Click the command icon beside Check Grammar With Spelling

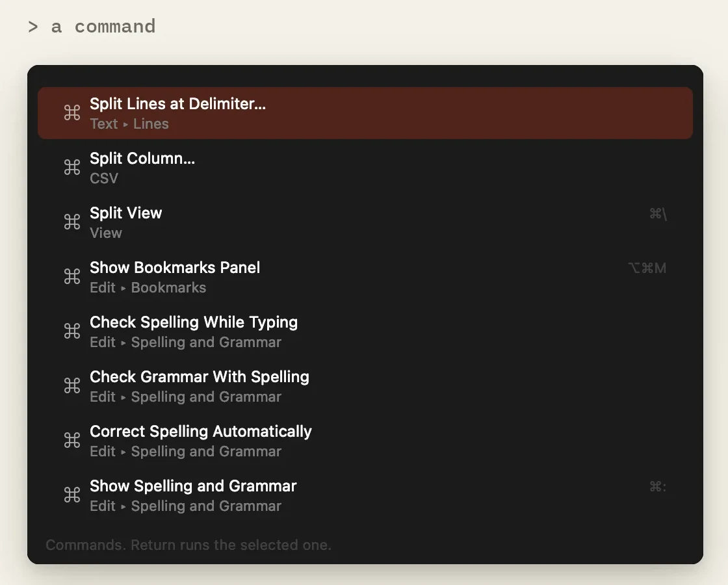(72, 386)
